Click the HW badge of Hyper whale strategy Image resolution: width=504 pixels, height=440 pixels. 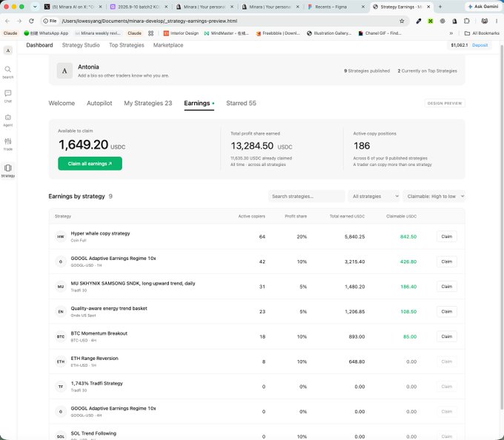tap(61, 237)
